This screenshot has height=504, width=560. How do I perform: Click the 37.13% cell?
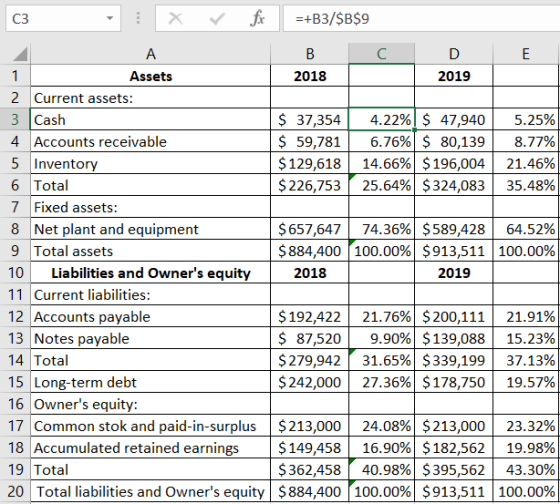(526, 360)
